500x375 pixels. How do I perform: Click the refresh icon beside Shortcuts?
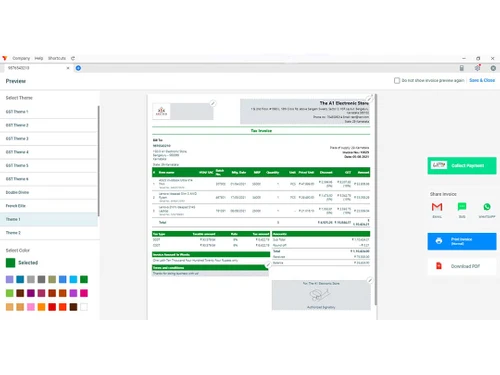[x=73, y=58]
